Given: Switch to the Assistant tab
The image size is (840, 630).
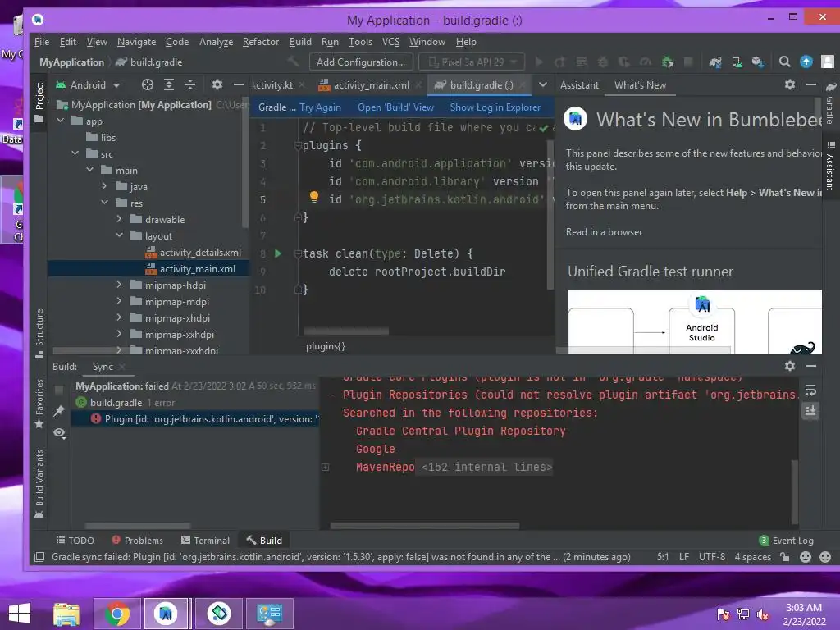Looking at the screenshot, I should 579,85.
